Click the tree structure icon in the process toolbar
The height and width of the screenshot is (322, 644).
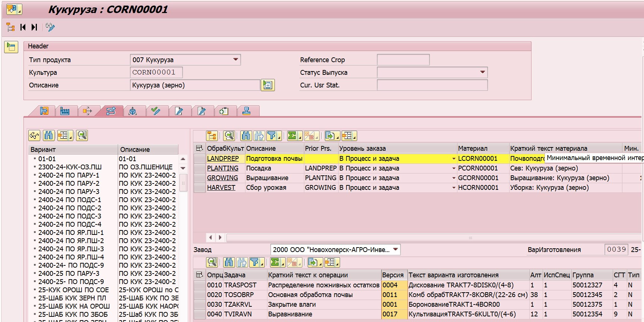coord(212,136)
